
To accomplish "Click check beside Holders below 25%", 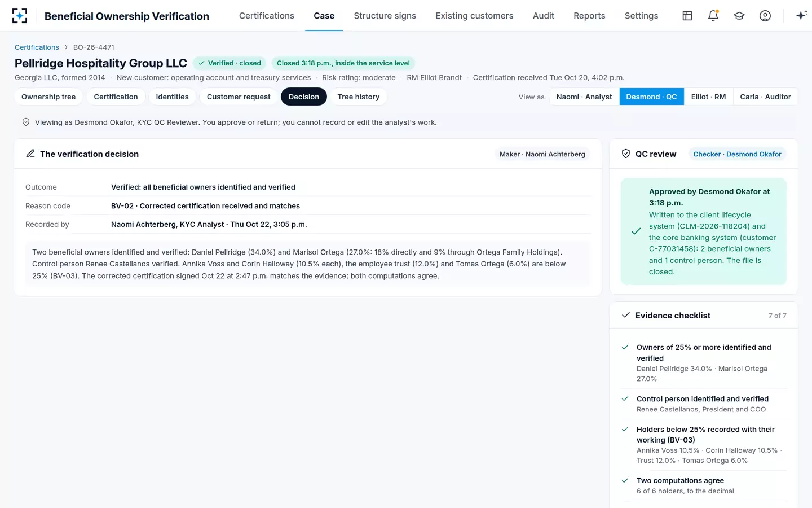I will (625, 430).
